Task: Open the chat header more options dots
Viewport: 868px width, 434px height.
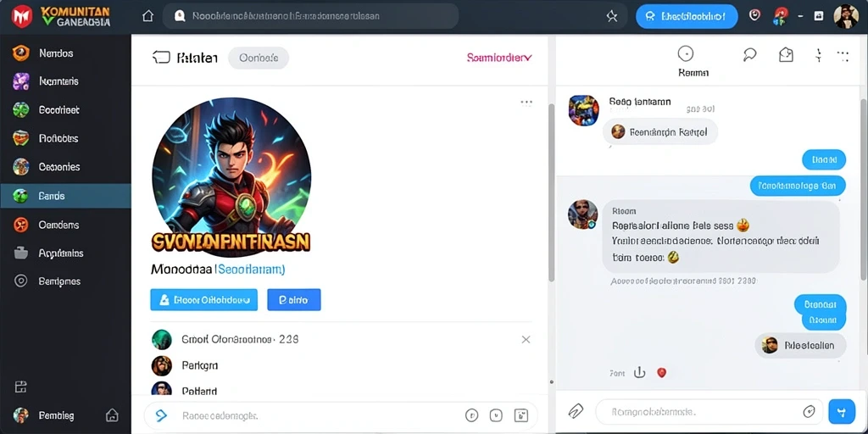Action: coord(843,54)
